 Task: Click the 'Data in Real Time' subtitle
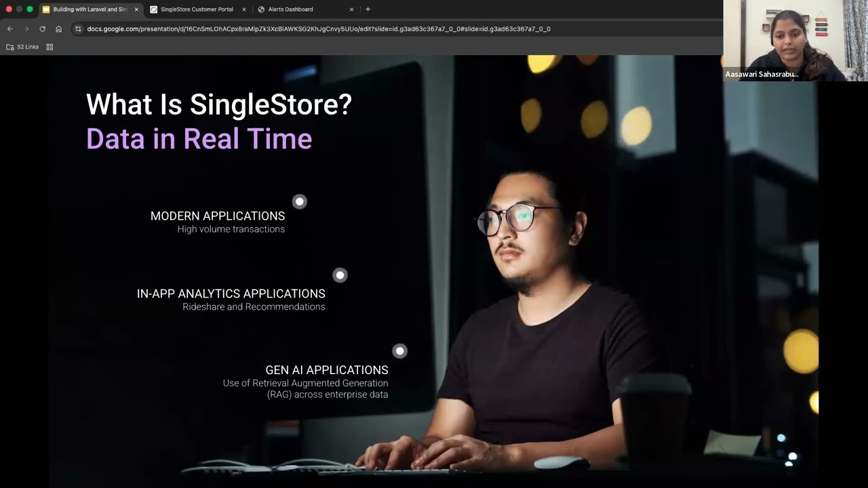tap(199, 139)
